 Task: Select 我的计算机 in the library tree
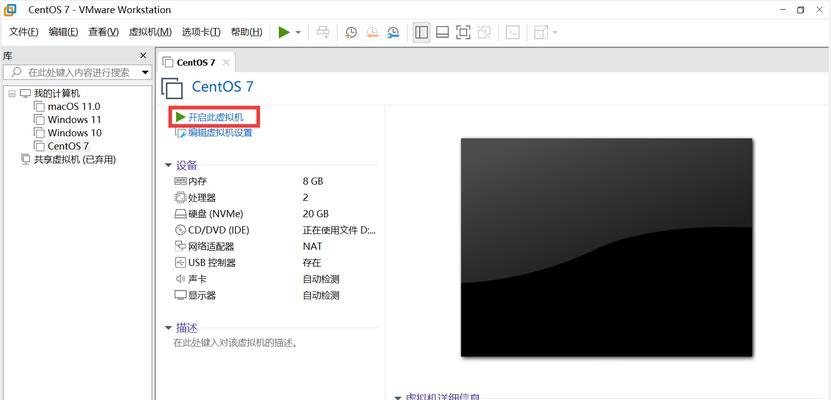[x=56, y=93]
